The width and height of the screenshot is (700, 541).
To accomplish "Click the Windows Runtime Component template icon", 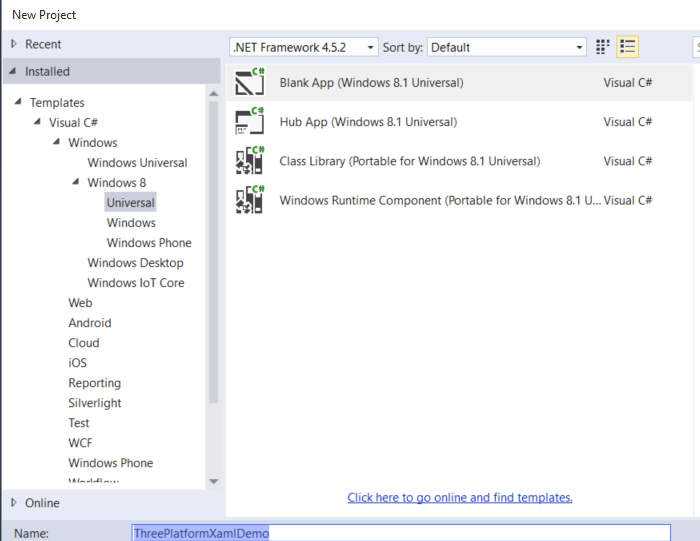I will tap(249, 200).
